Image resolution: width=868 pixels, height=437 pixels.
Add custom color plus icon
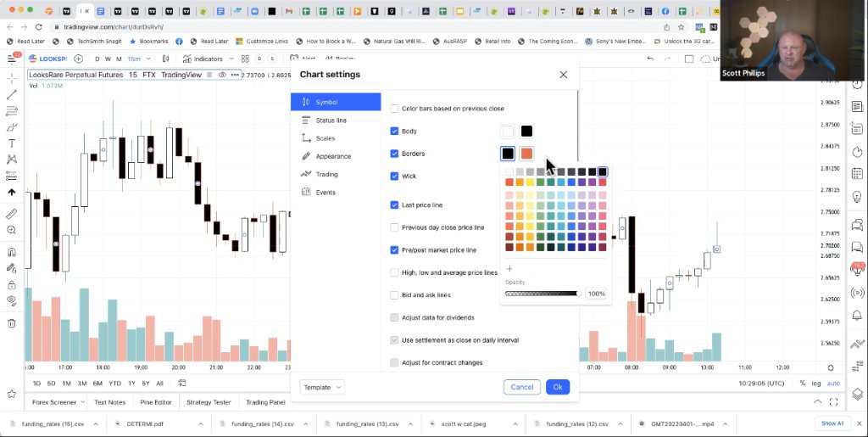point(509,269)
